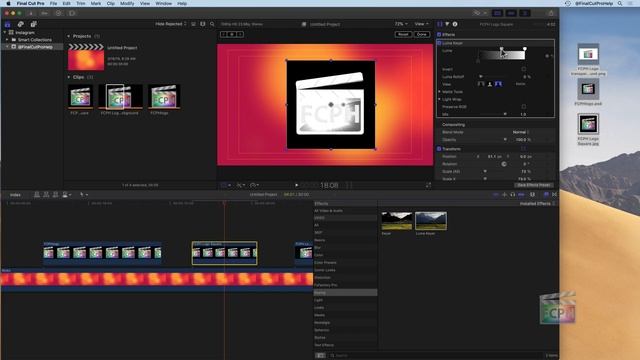Collapse the Clips section in browser

69,77
